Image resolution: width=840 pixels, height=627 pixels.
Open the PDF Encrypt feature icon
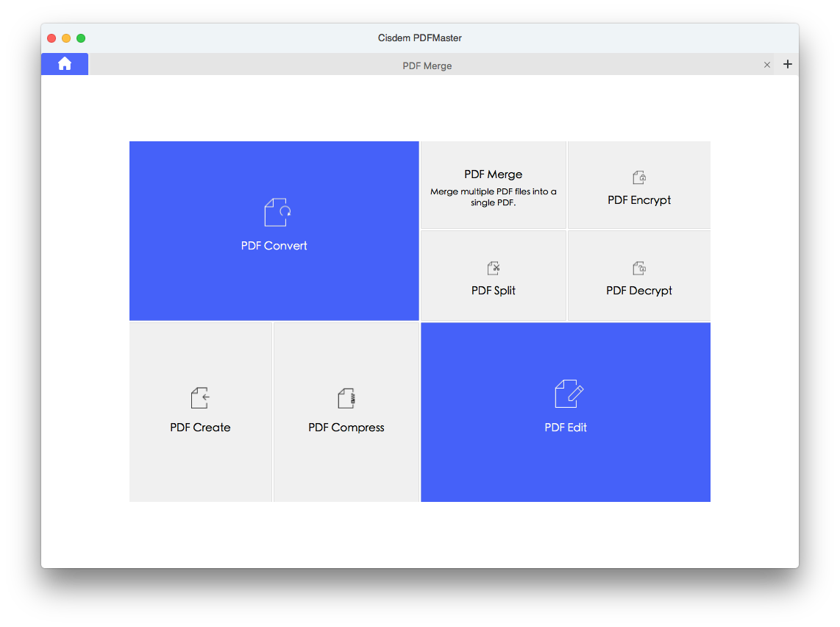click(639, 176)
